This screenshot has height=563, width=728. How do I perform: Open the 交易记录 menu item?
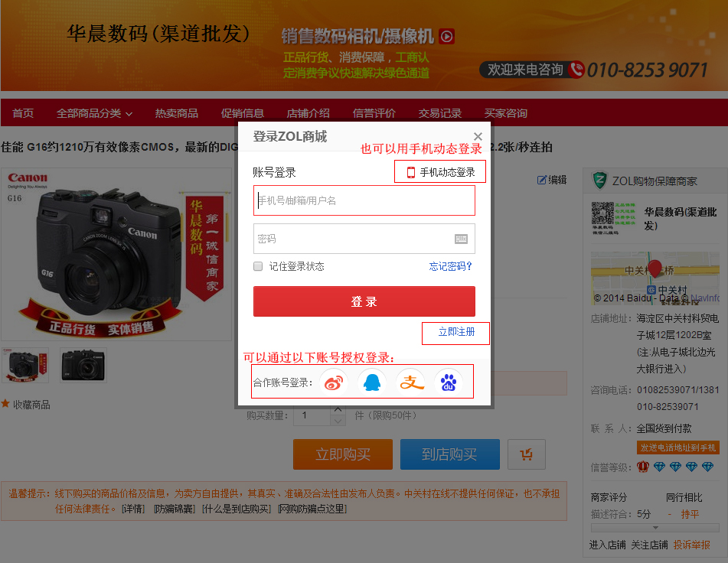pyautogui.click(x=440, y=113)
